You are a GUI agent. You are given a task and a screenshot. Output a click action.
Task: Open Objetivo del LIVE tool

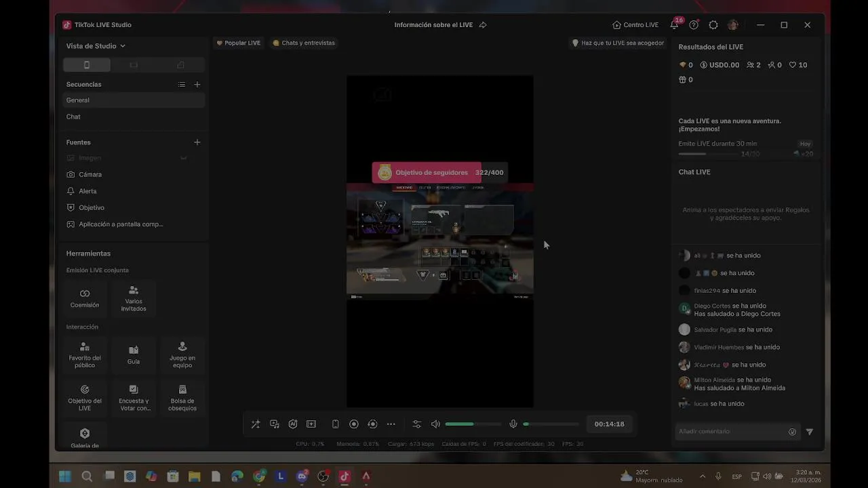tap(85, 398)
